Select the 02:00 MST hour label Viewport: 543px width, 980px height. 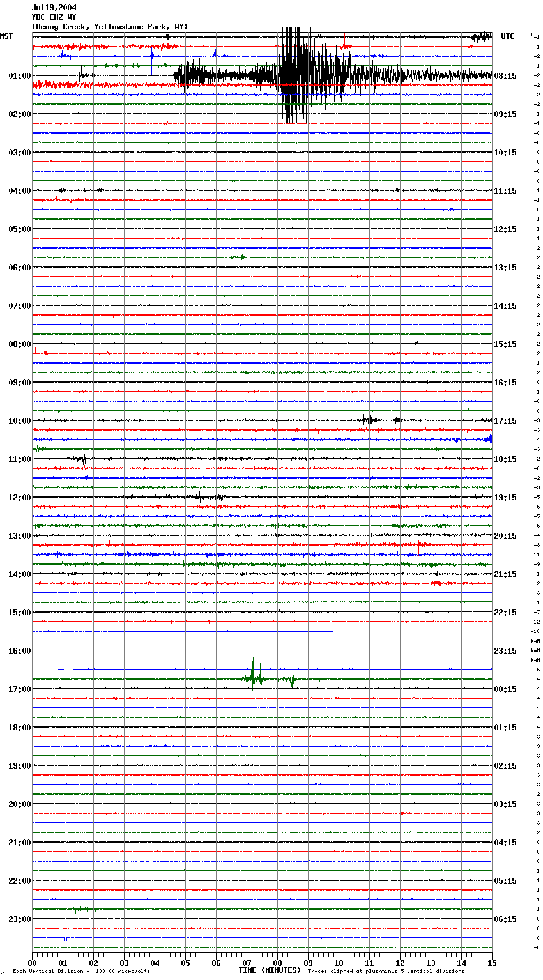pos(20,114)
